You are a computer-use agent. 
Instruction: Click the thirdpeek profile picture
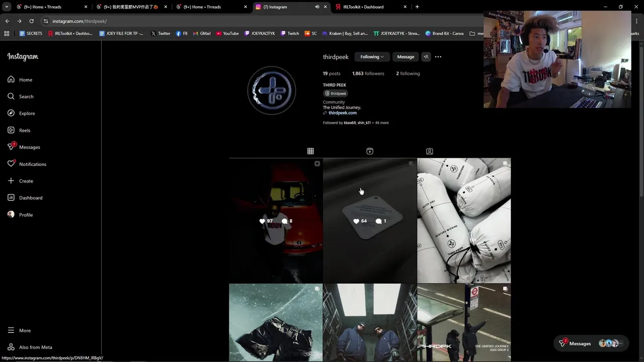(272, 90)
